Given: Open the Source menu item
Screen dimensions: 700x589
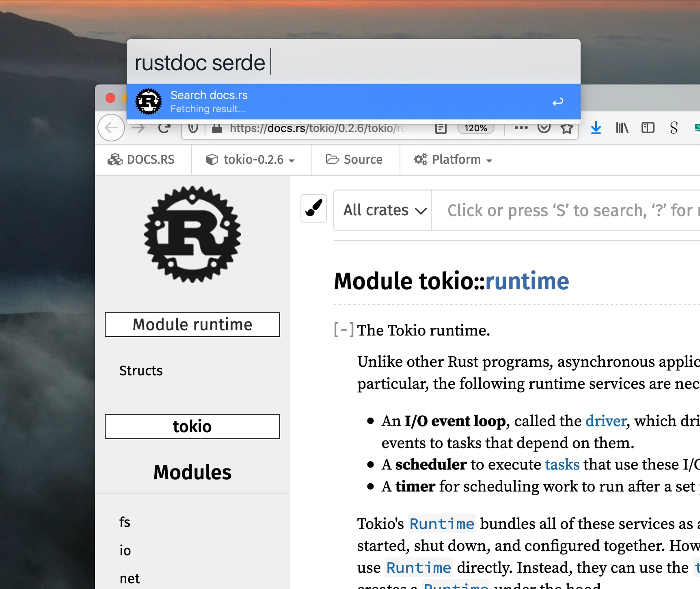Looking at the screenshot, I should 354,160.
